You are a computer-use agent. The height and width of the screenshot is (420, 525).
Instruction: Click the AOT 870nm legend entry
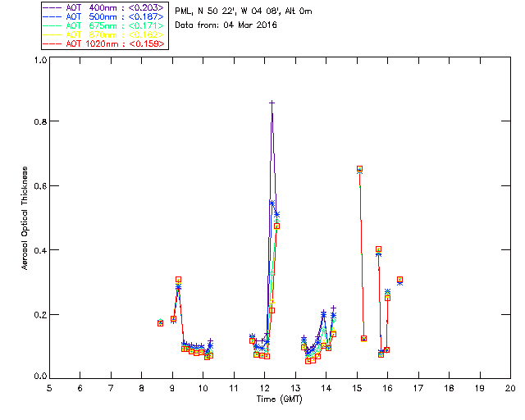pos(103,34)
